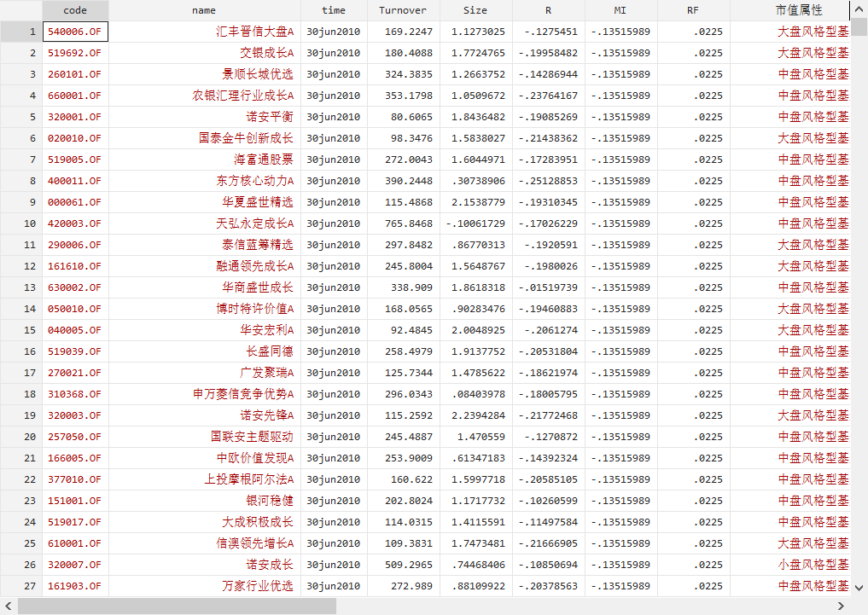
Task: Click R value -.01519739
Action: point(549,287)
